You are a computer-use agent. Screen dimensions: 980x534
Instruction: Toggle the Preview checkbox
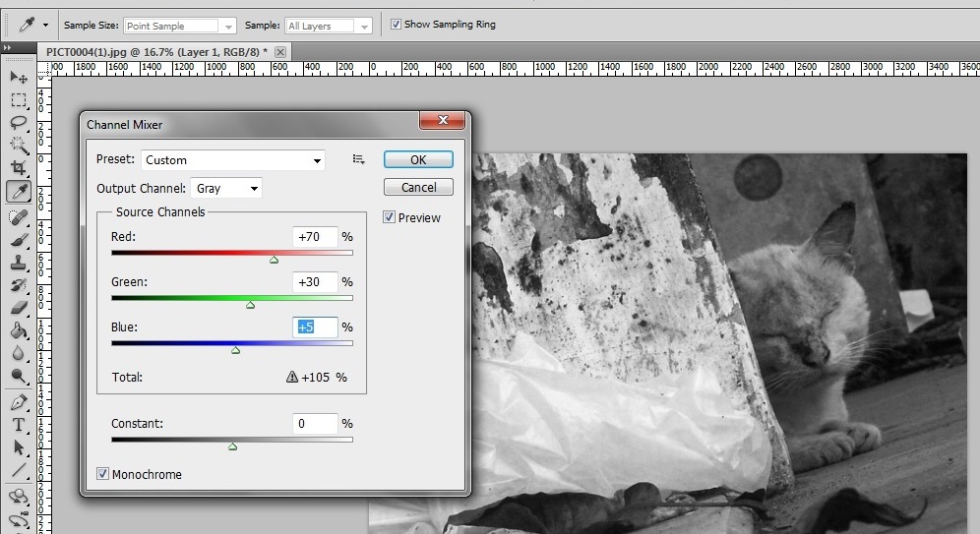click(389, 216)
